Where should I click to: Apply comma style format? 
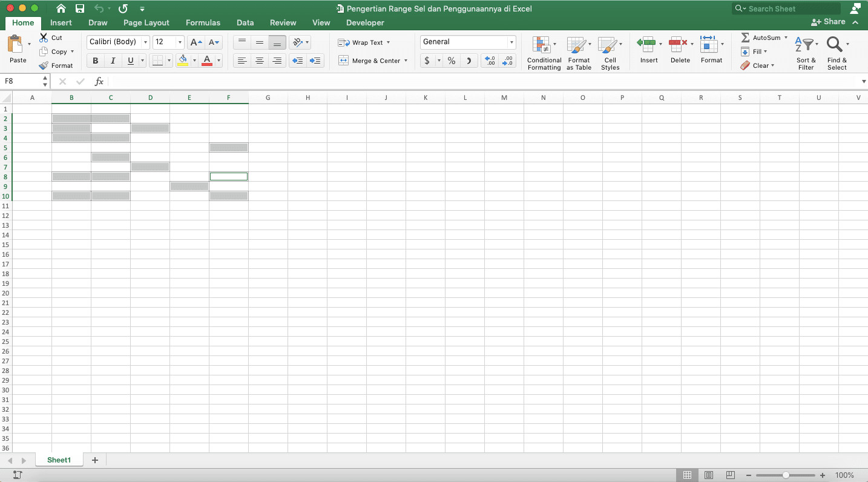469,61
